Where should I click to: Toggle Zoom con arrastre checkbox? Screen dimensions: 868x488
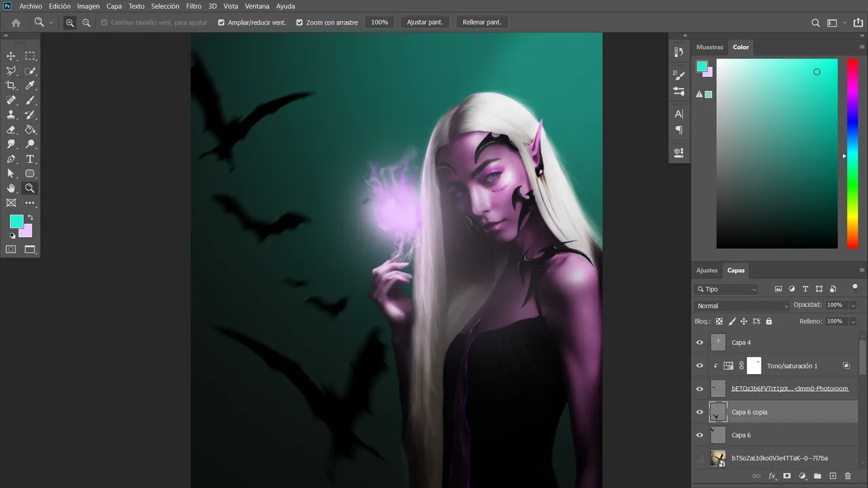299,22
